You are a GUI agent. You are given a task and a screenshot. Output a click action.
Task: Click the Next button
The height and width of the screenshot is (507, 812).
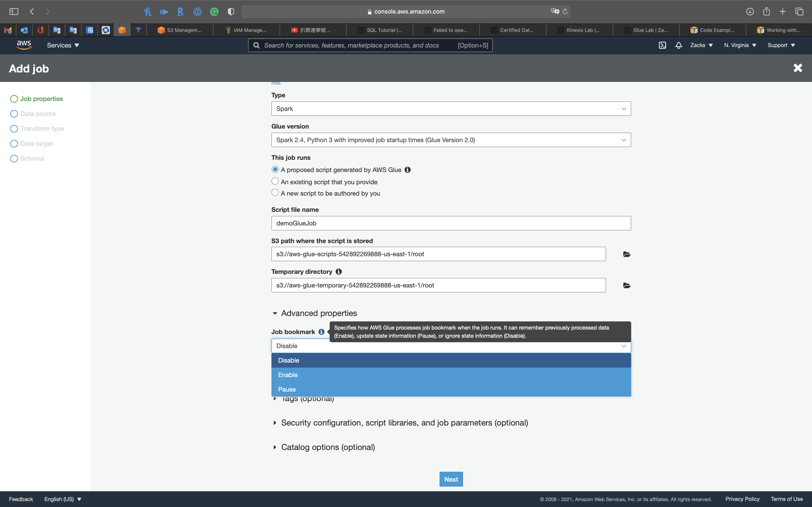[x=451, y=479]
